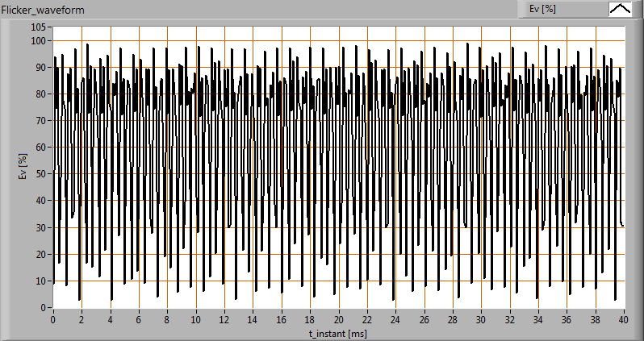Click the 10 tick on the x-axis
Viewport: 644px width, 341px height.
[196, 318]
